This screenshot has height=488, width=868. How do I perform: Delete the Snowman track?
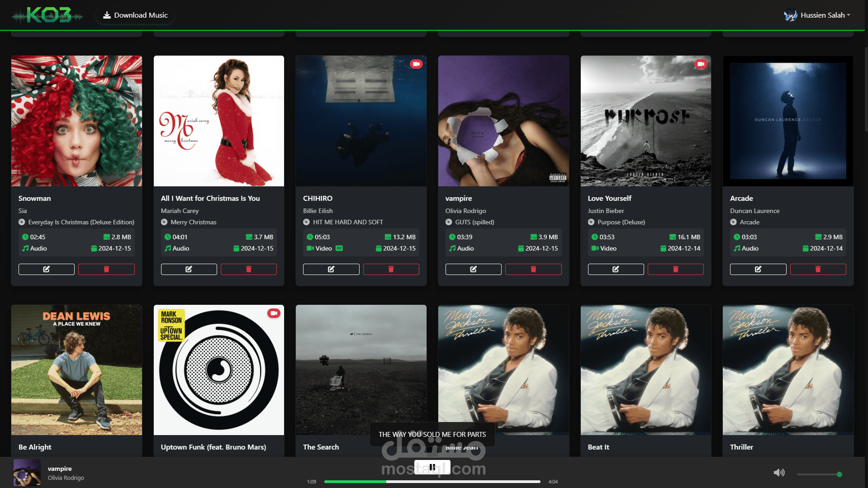tap(106, 269)
